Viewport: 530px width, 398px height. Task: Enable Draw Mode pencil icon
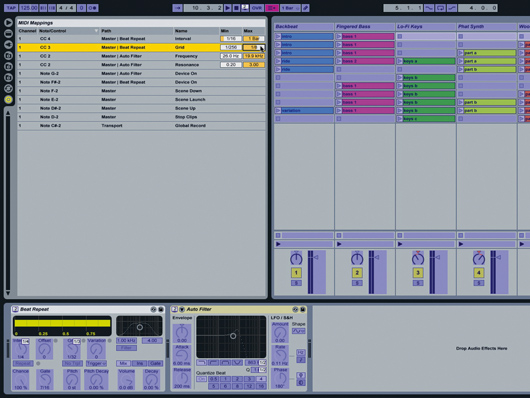[306, 8]
